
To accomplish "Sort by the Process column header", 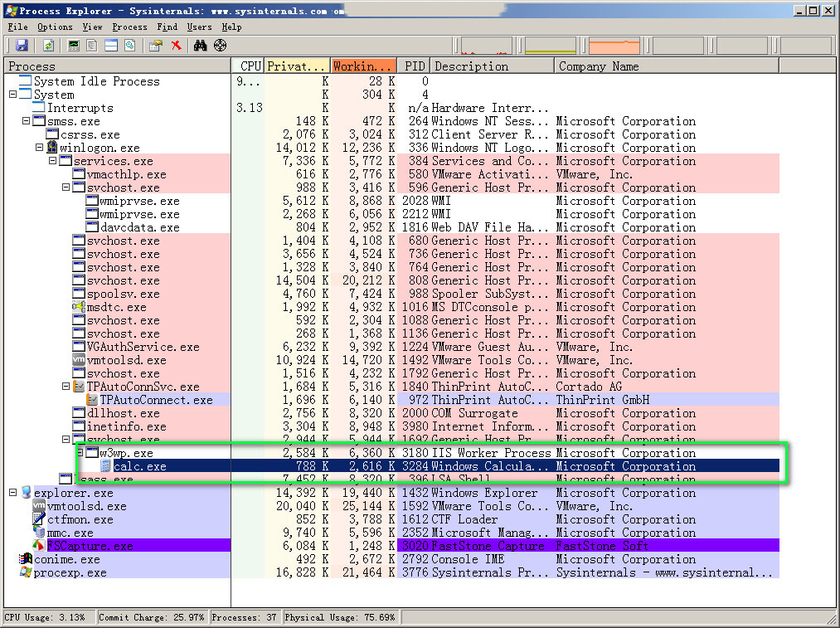I will 117,66.
